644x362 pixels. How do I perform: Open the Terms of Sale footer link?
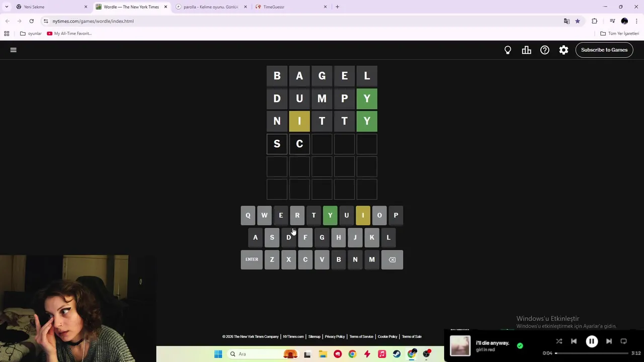coord(412,336)
